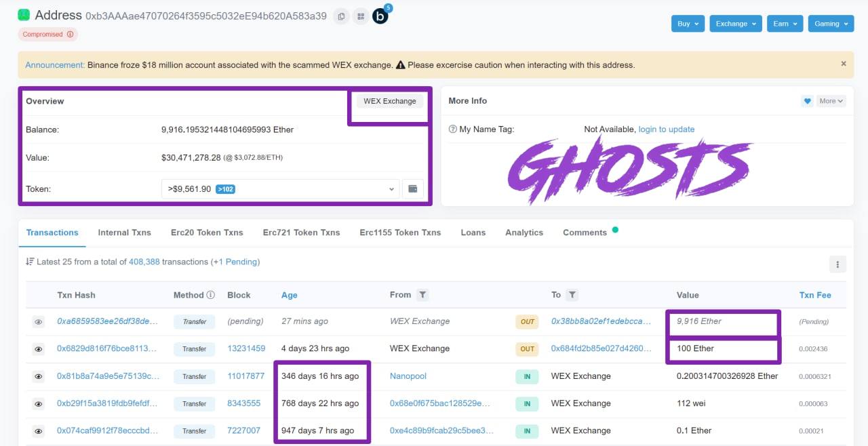Open block 7227007
This screenshot has width=868, height=446.
pyautogui.click(x=243, y=430)
